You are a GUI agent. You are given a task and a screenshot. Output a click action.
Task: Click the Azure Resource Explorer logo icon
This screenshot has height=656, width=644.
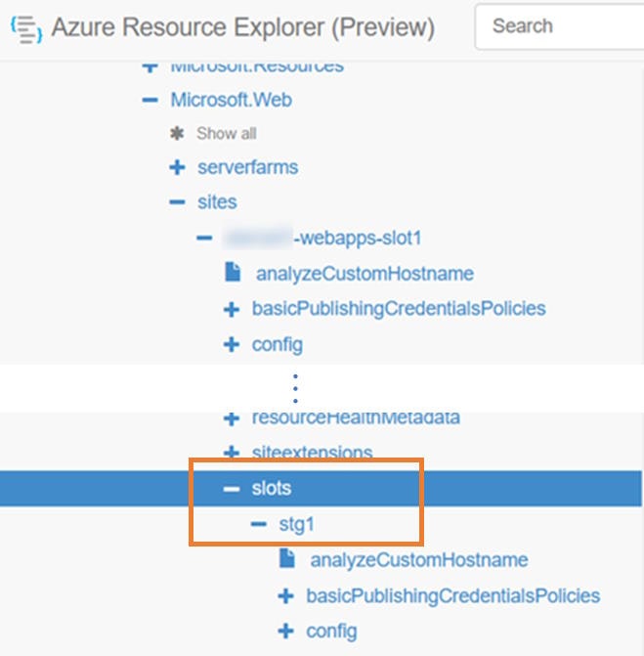(26, 29)
